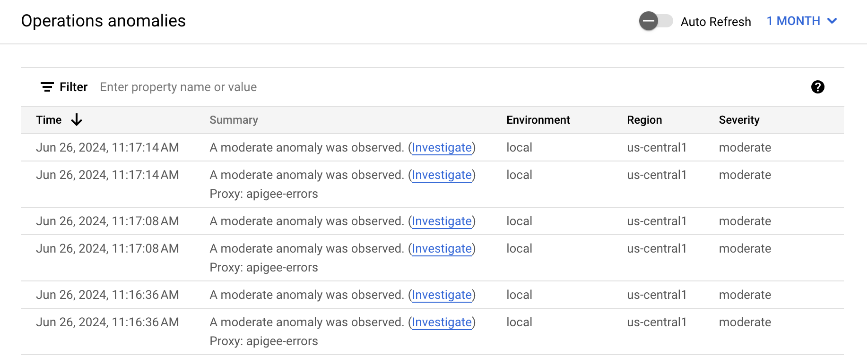The width and height of the screenshot is (868, 356).
Task: Click the Time column header to sort
Action: pyautogui.click(x=49, y=120)
